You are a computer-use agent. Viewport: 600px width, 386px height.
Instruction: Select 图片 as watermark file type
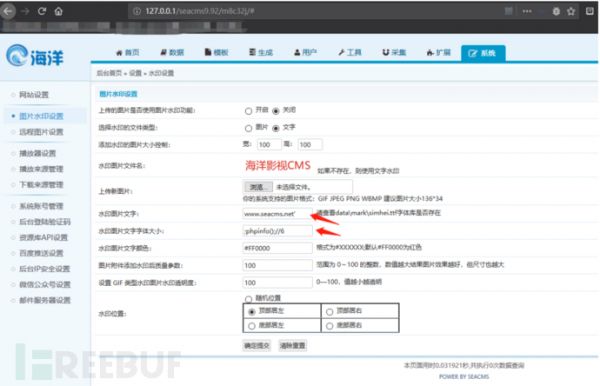coord(248,128)
